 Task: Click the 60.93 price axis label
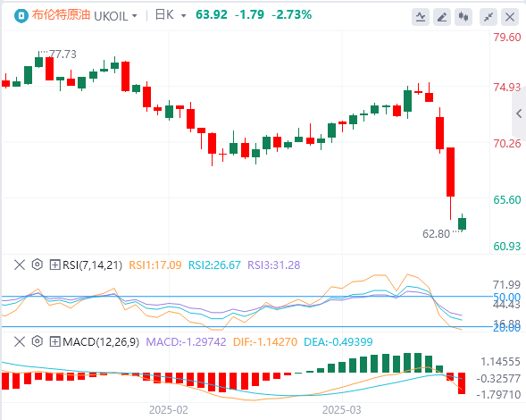point(507,247)
